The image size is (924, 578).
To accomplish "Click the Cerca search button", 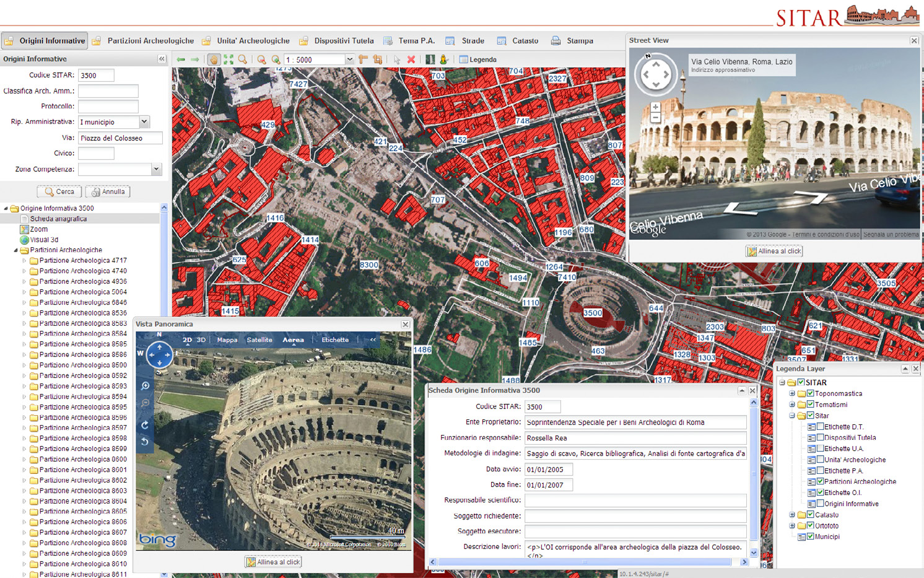I will point(59,191).
